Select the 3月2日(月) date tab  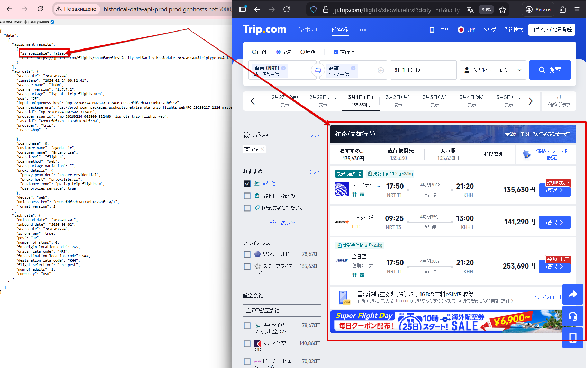(x=398, y=101)
